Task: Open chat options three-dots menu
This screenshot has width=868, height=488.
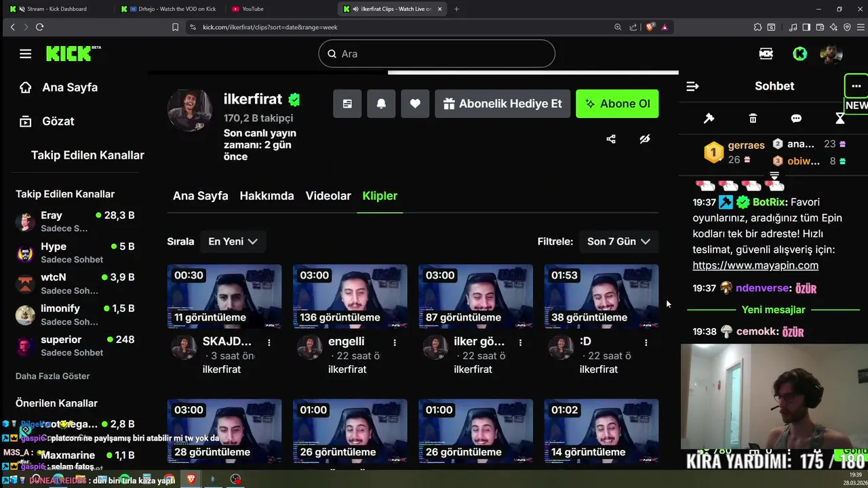Action: pos(856,86)
